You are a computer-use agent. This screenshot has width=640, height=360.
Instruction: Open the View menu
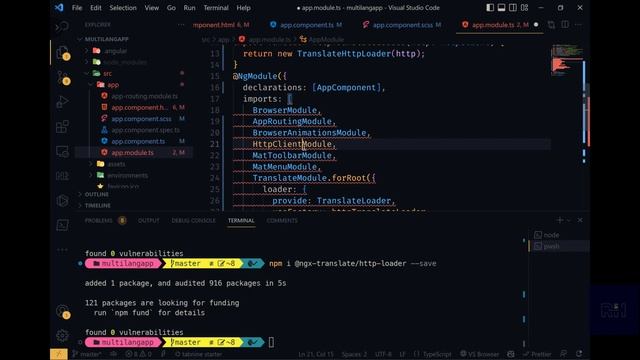[151, 8]
